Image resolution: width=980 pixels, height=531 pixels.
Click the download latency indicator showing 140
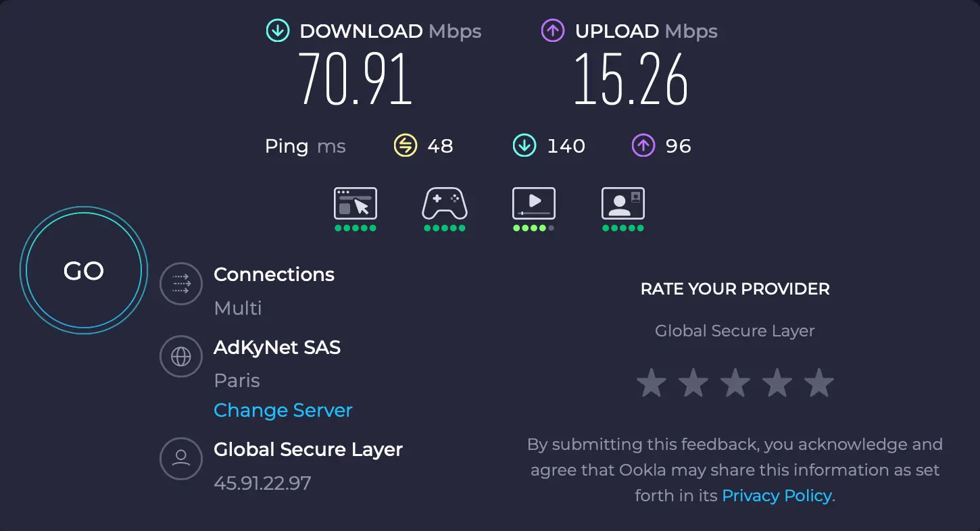point(524,145)
